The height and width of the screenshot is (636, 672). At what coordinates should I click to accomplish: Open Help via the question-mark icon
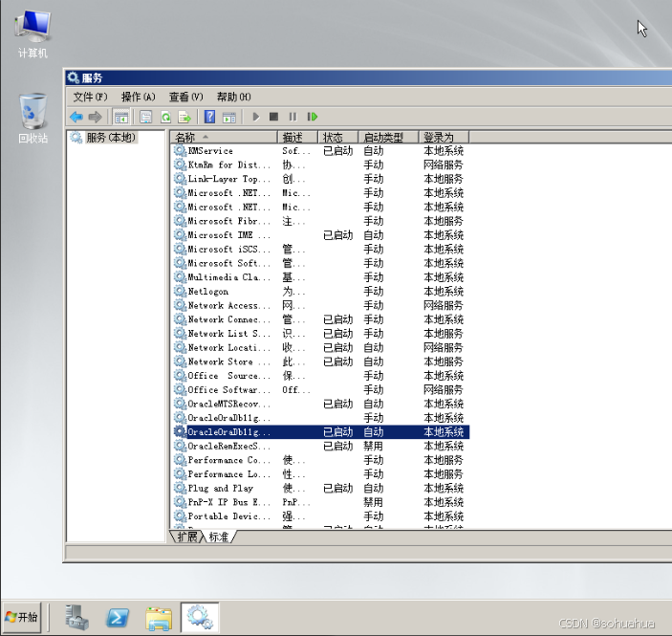[209, 117]
